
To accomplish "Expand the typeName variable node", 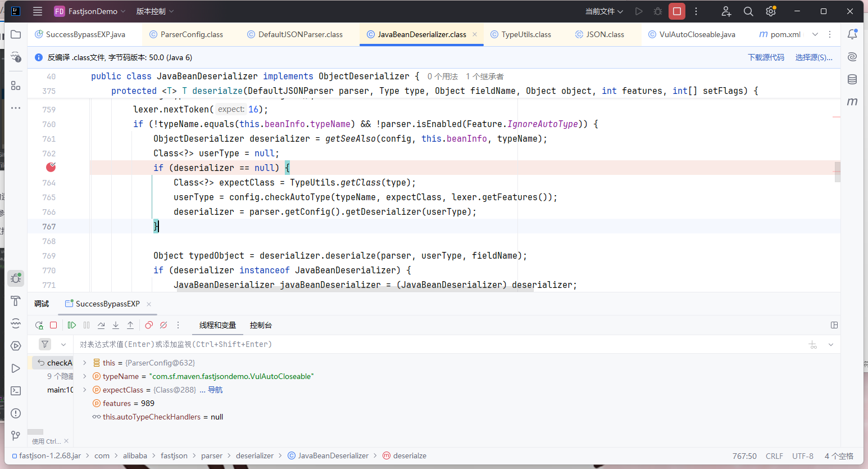I will tap(85, 376).
